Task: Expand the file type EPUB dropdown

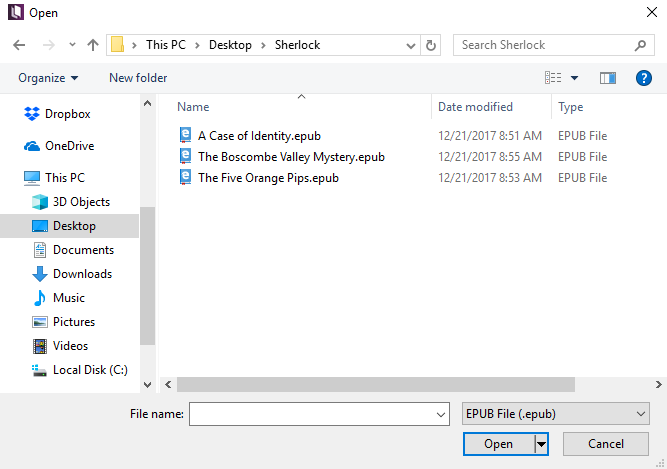Action: pos(555,414)
